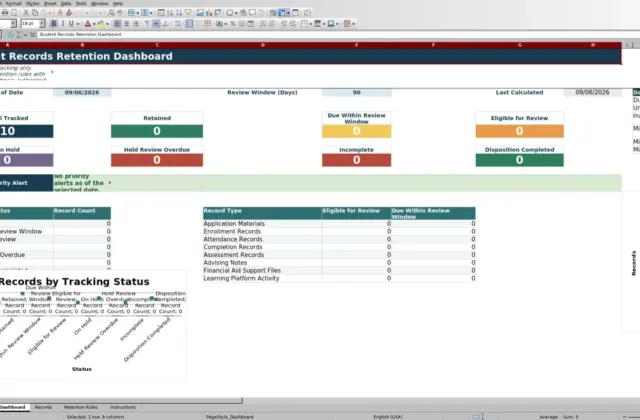Click the Insert Comment icon
This screenshot has width=640, height=420.
pos(252,13)
